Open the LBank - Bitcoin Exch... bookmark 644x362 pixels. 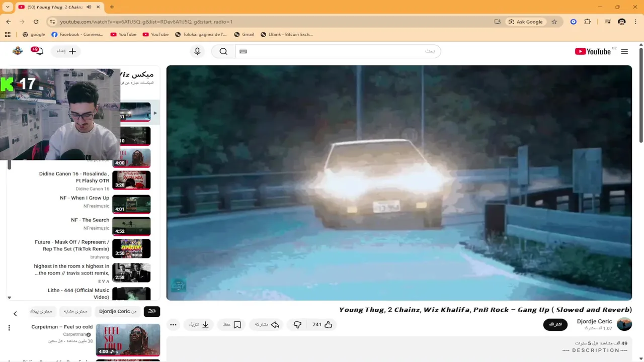286,34
